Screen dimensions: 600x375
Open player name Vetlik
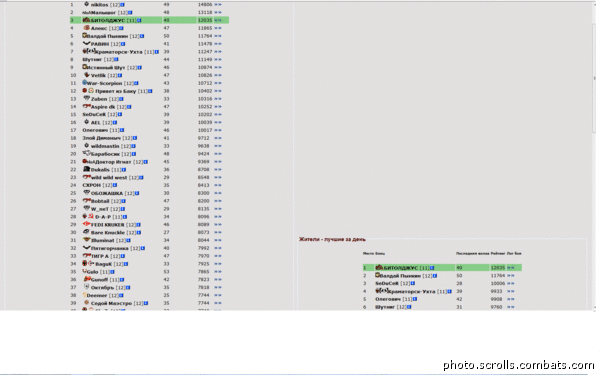98,75
